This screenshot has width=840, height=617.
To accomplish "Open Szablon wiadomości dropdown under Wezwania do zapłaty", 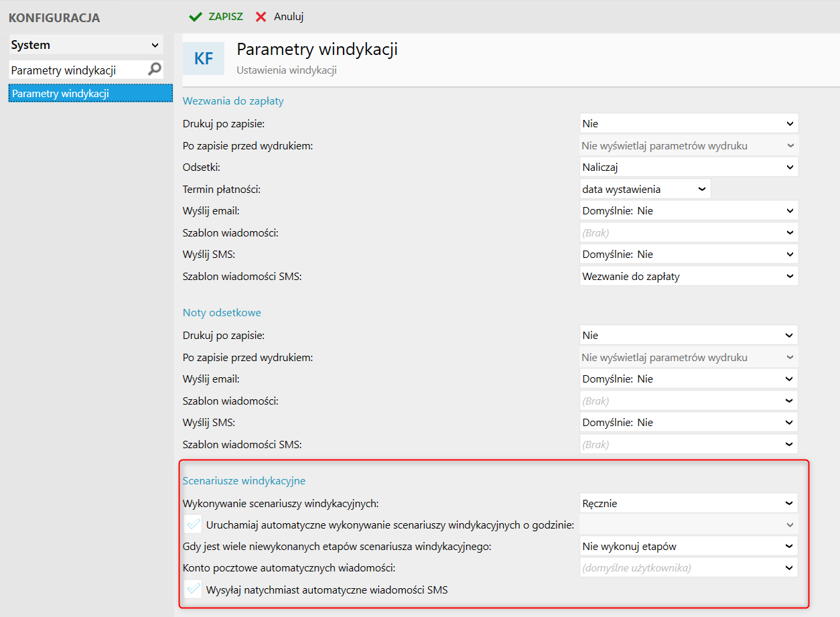I will pos(689,232).
